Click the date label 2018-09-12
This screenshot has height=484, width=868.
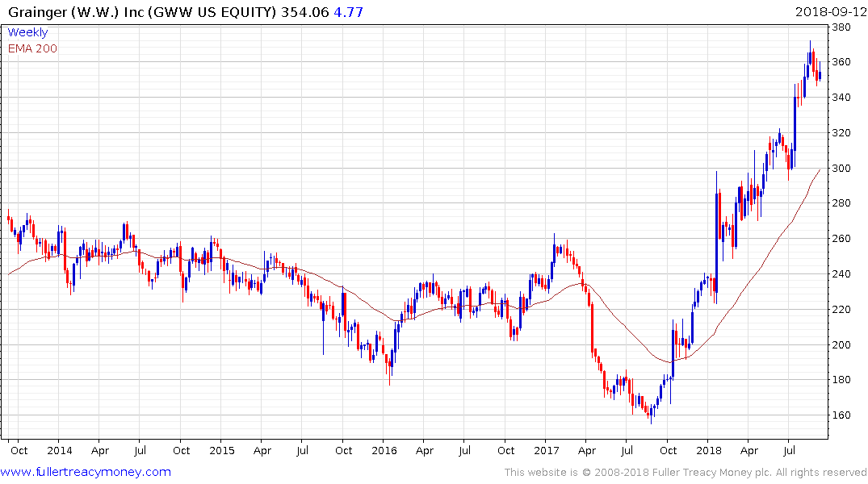coord(831,12)
